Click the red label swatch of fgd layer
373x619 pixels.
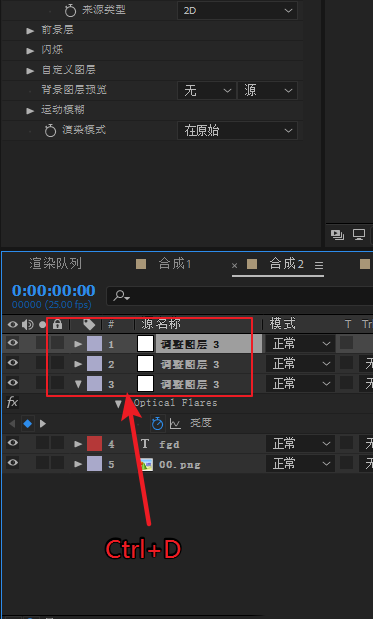94,444
